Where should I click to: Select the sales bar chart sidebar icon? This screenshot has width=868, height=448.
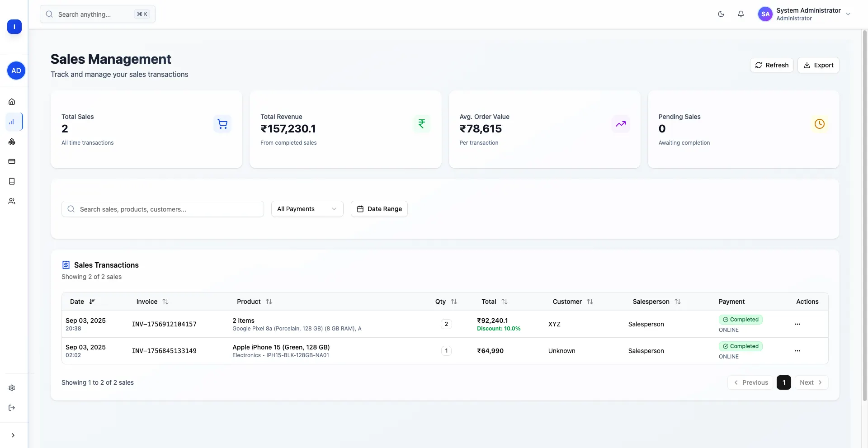[x=12, y=122]
